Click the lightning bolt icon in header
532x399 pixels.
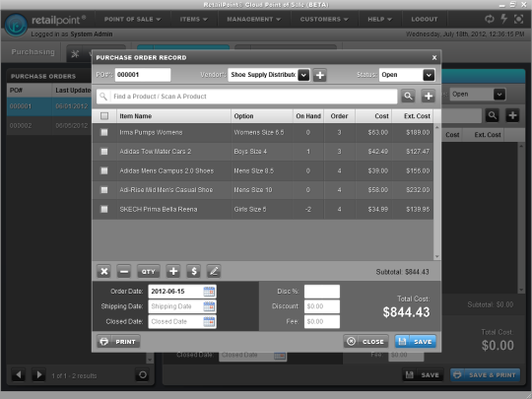504,19
